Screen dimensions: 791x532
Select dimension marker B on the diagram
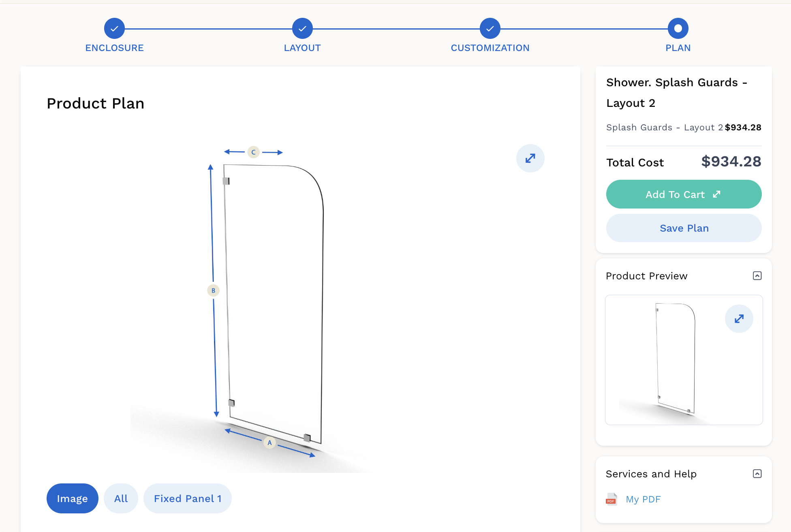[x=213, y=290]
